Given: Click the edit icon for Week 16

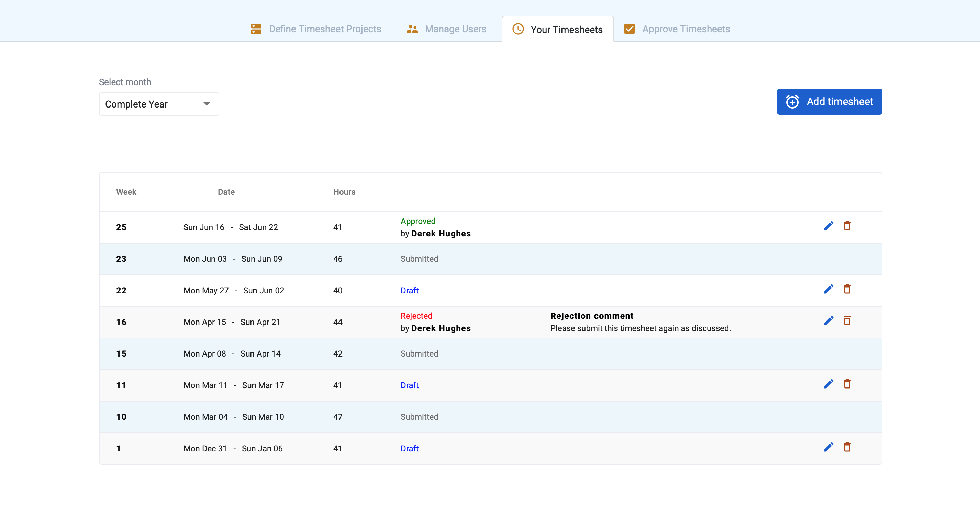Looking at the screenshot, I should (829, 320).
